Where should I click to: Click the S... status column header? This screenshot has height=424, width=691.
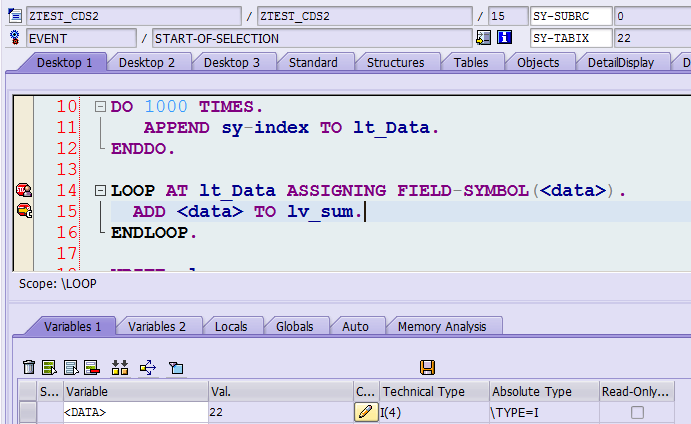pos(50,391)
